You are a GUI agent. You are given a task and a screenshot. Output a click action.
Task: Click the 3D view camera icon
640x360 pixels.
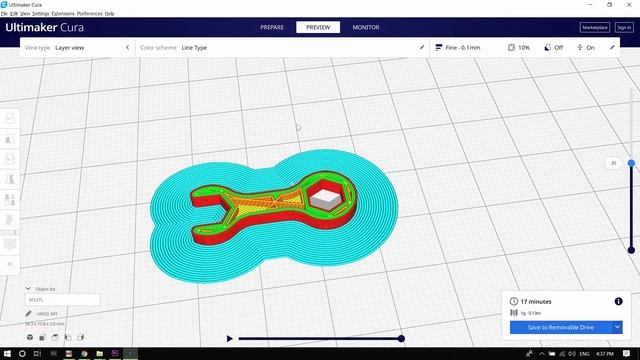30,337
